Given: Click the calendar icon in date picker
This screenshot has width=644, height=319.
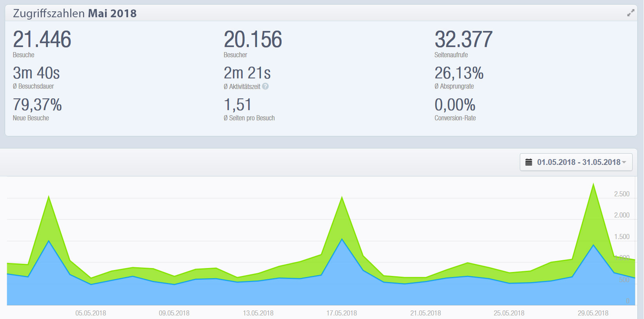Looking at the screenshot, I should pos(528,162).
